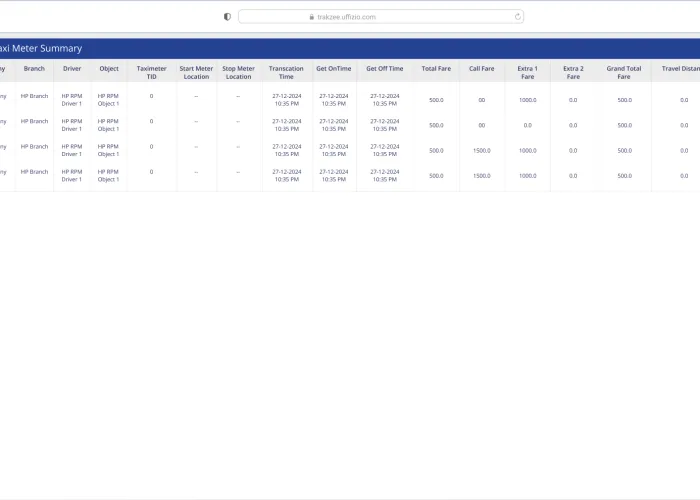Click the Object column header
Screen dimensions: 700x500
coord(108,69)
